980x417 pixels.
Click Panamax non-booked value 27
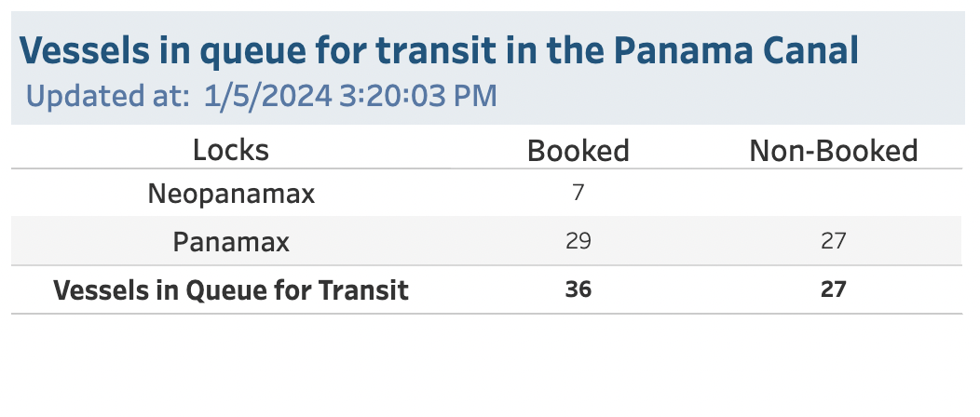[833, 242]
